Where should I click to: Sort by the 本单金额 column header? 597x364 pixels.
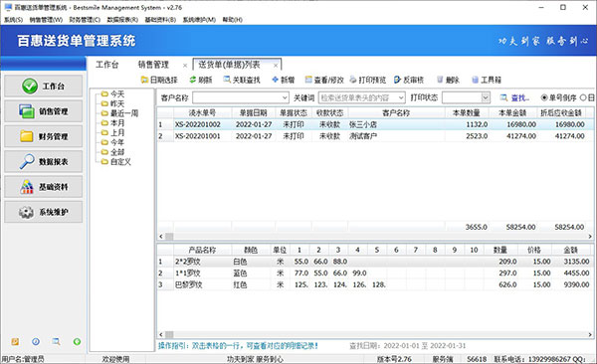[512, 113]
